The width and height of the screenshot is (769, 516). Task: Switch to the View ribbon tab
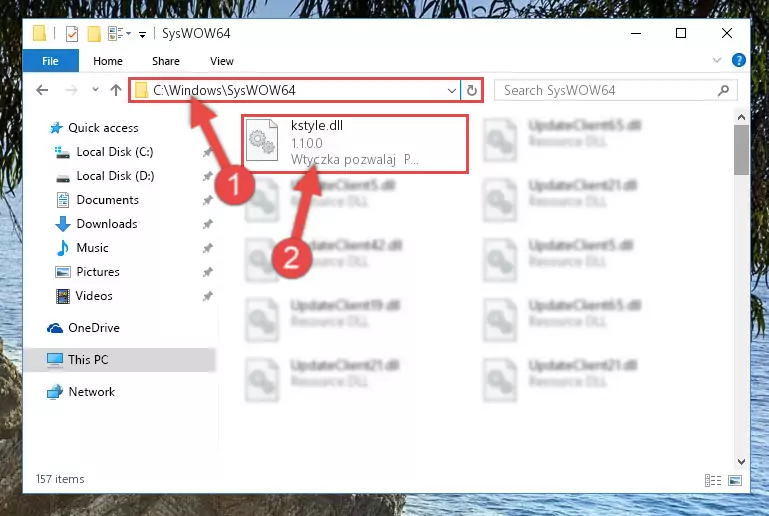tap(222, 61)
